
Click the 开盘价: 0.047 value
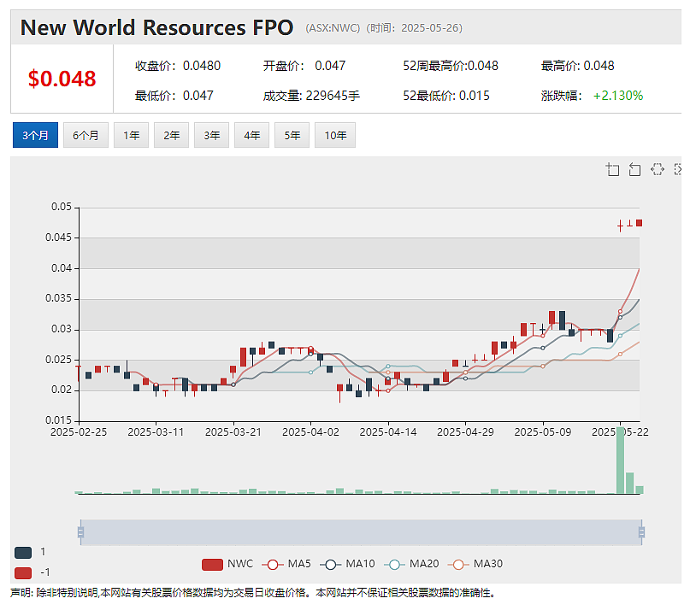tap(304, 66)
